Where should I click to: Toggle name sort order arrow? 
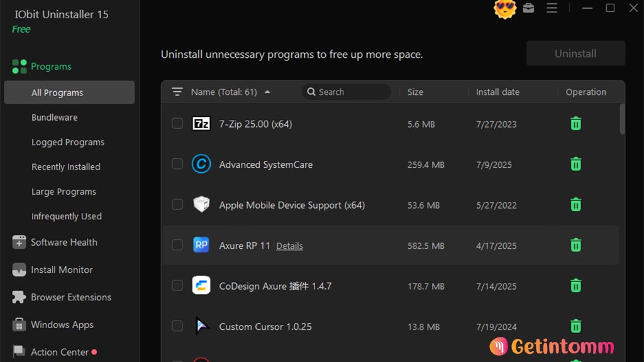coord(267,92)
